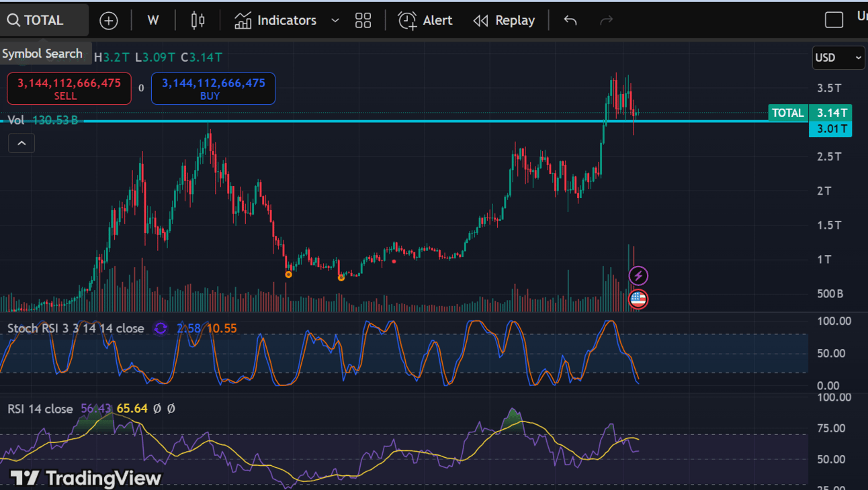Open the layout setup square icon
Viewport: 868px width, 490px height.
pyautogui.click(x=834, y=20)
